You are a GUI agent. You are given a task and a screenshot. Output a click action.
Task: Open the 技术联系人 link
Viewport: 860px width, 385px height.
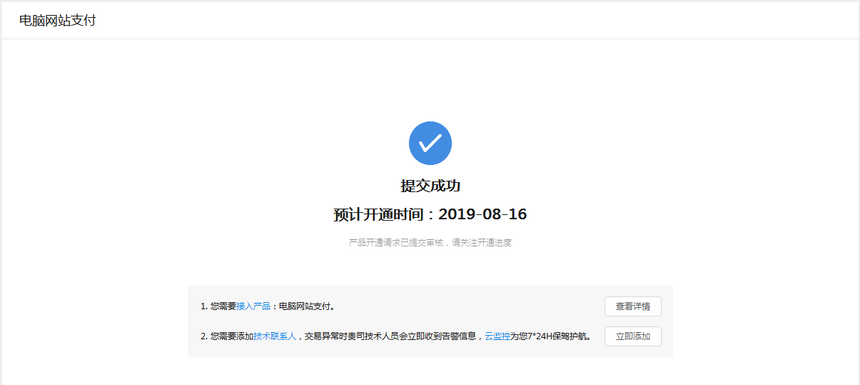tap(275, 337)
